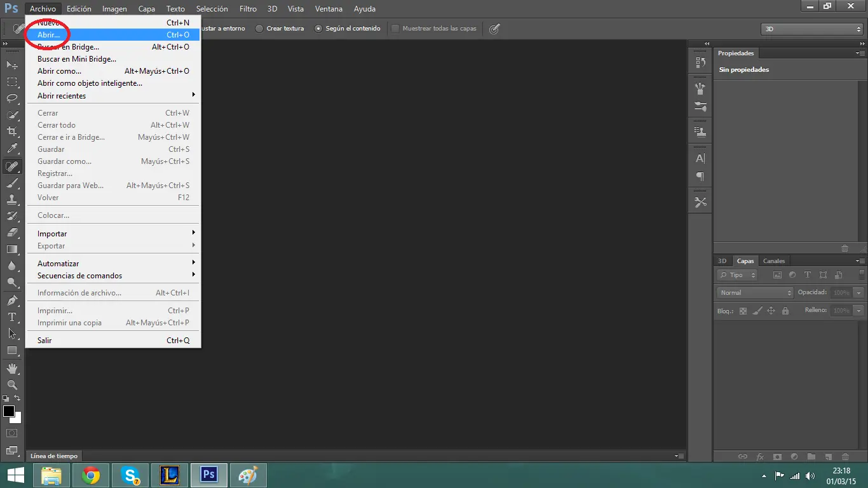The image size is (868, 488).
Task: Toggle lock transparent pixels in Capas
Action: coord(743,311)
